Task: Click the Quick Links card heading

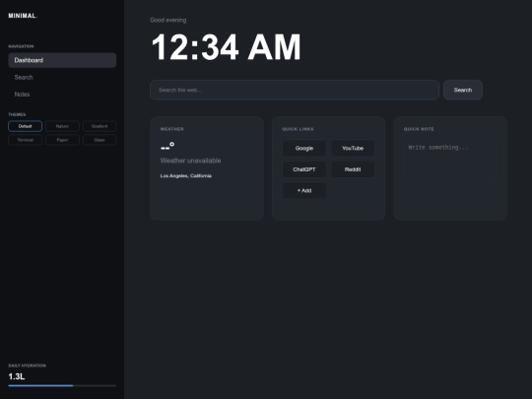Action: (298, 129)
